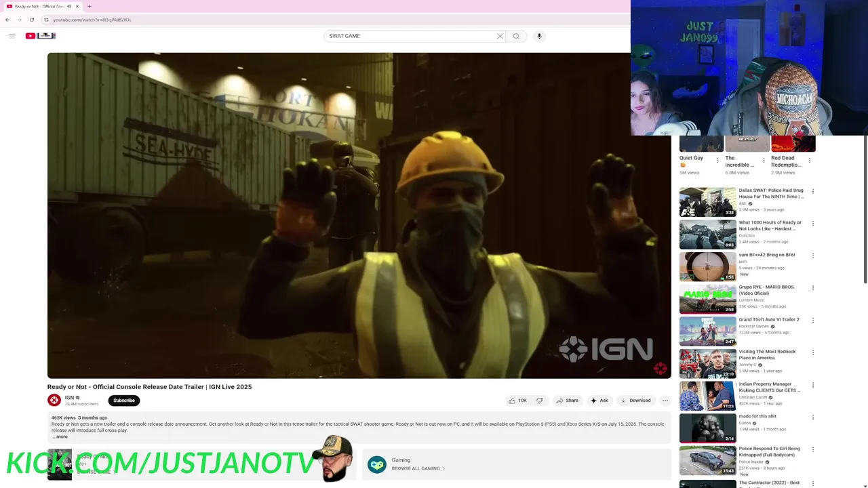Open the GTA VI Trailer 2 thumbnail
The height and width of the screenshot is (488, 868).
(707, 331)
